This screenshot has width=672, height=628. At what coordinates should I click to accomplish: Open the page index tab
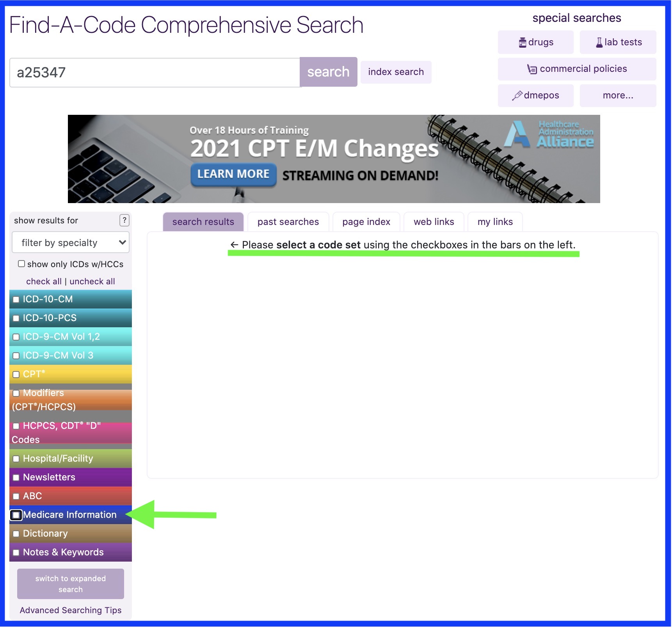pyautogui.click(x=366, y=222)
